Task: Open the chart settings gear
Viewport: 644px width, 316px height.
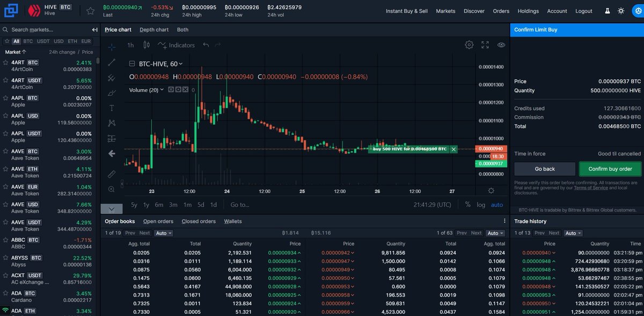Action: [x=469, y=45]
